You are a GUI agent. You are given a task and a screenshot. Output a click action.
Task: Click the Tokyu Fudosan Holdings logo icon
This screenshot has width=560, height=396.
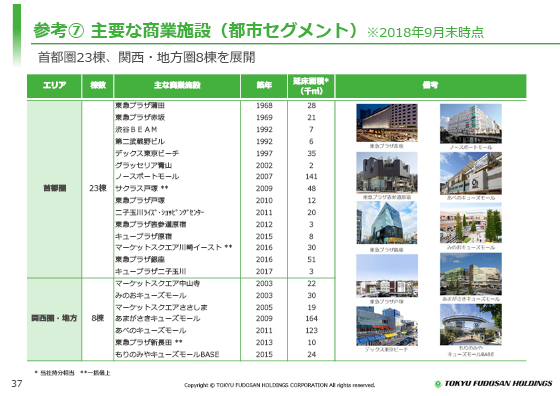coord(438,384)
